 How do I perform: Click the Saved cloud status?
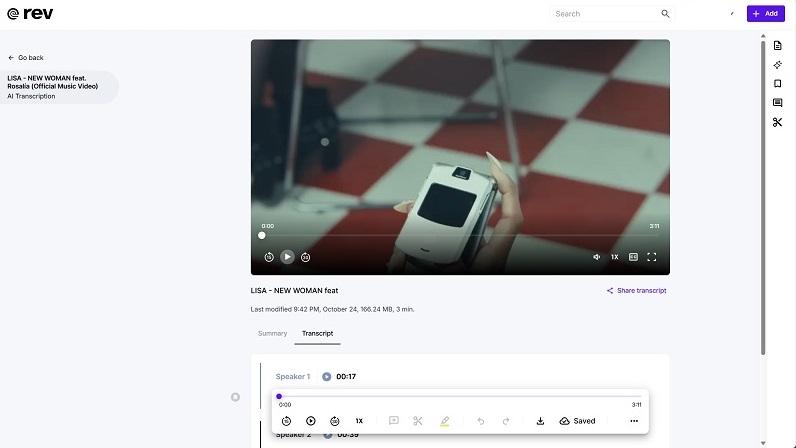click(x=577, y=421)
